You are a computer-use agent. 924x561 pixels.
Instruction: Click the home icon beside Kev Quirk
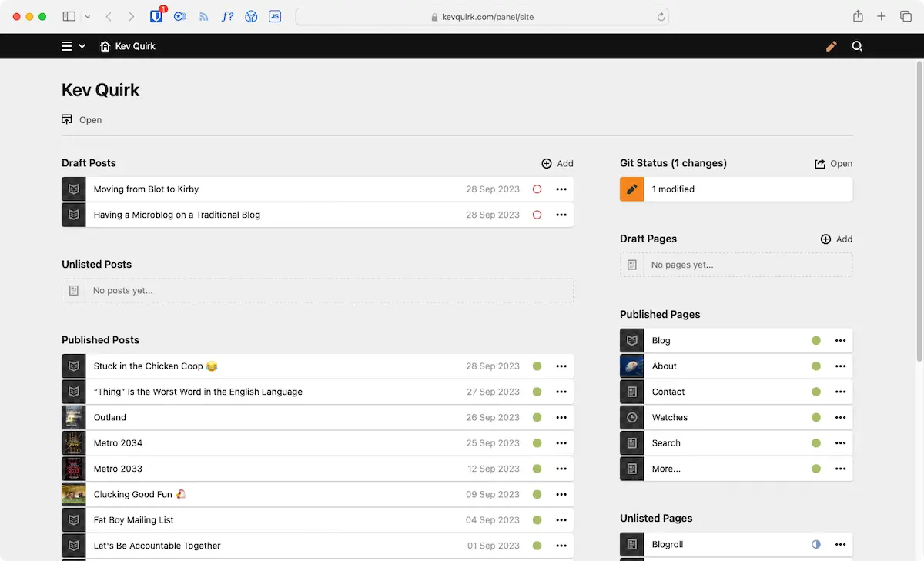(x=105, y=46)
